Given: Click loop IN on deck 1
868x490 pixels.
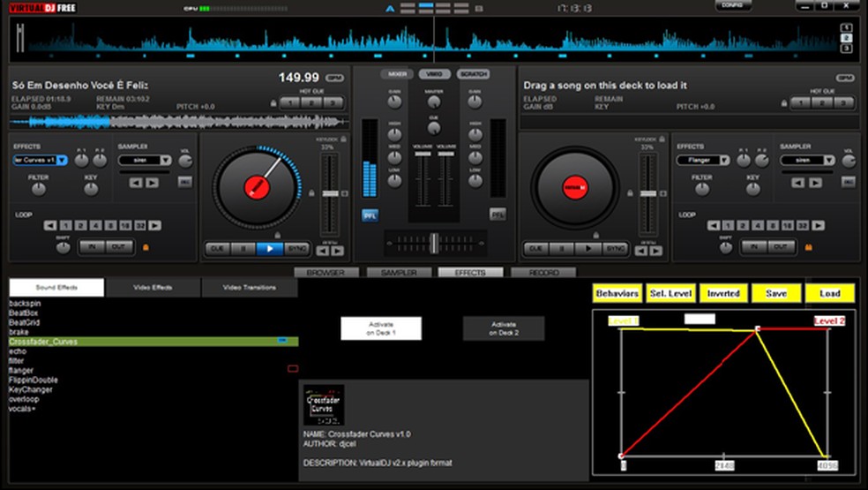Looking at the screenshot, I should pos(92,247).
